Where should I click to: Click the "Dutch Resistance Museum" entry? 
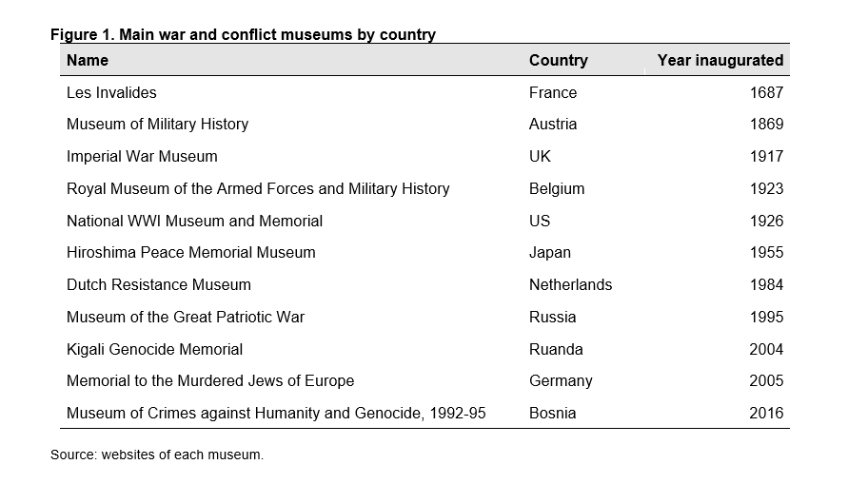tap(159, 284)
